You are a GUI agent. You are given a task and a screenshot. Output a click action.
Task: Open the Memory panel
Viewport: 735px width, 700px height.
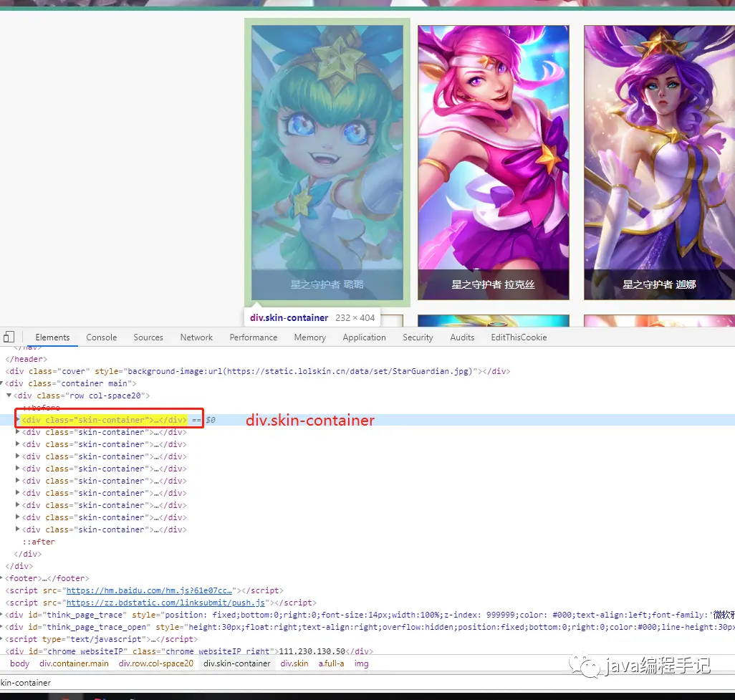309,337
